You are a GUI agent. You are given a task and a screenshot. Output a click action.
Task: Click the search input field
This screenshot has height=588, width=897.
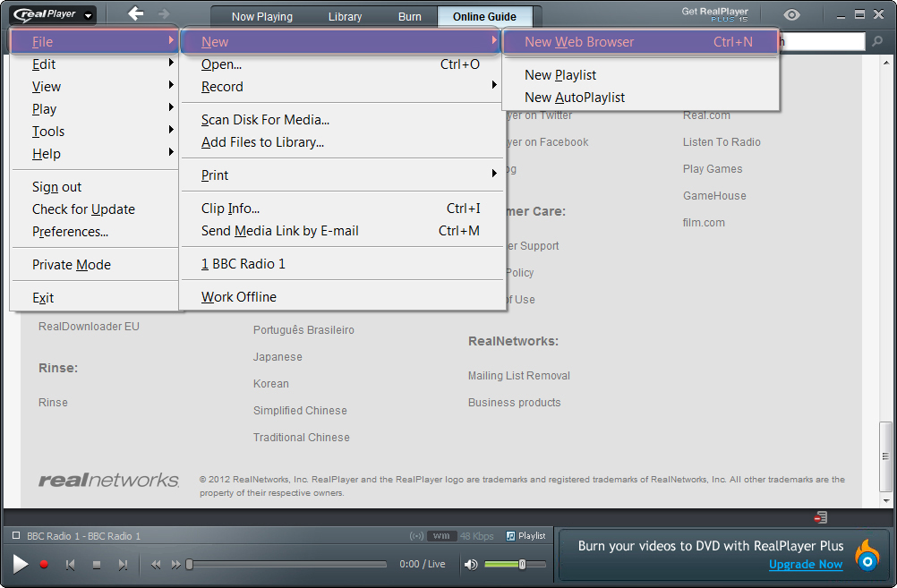pyautogui.click(x=821, y=41)
